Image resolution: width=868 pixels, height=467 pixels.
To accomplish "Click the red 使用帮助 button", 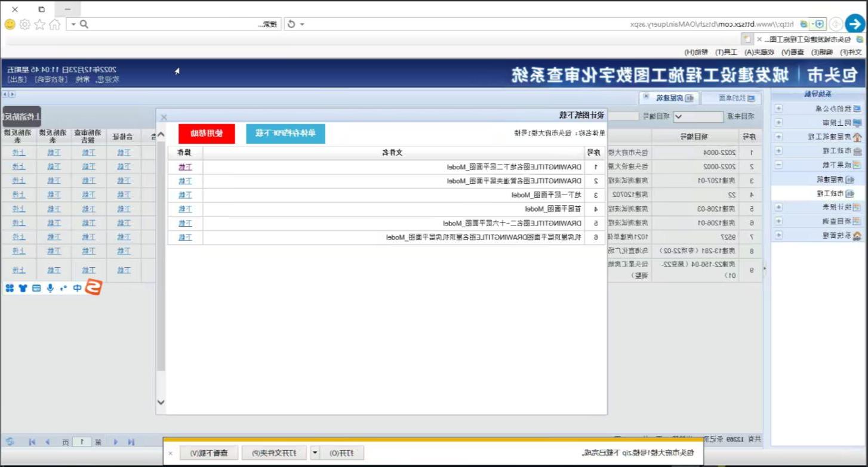I will click(207, 134).
